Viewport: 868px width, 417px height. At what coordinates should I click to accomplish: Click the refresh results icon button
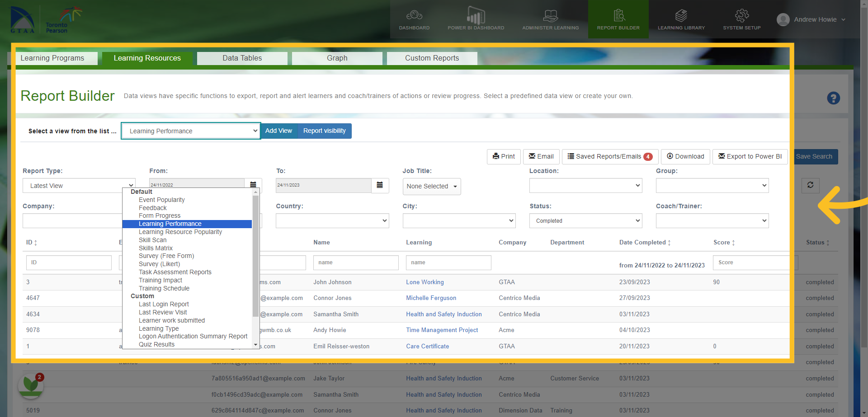pyautogui.click(x=810, y=185)
